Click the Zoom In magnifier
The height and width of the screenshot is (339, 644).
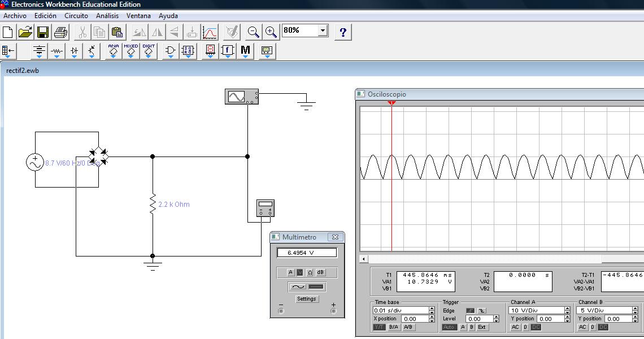click(x=271, y=32)
